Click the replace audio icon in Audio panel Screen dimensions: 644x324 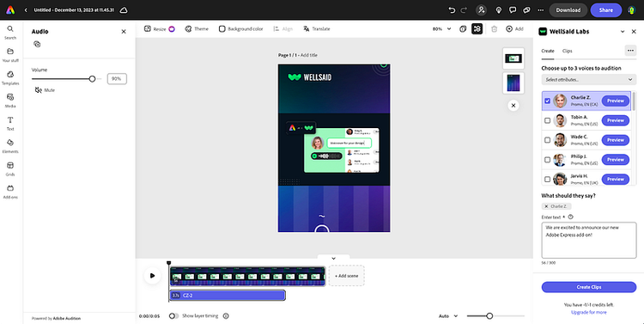[37, 45]
